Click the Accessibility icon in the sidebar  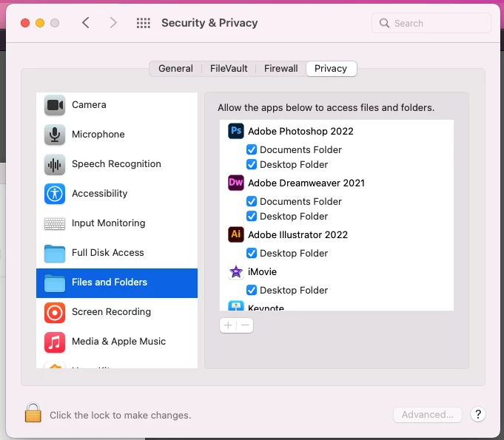coord(55,194)
